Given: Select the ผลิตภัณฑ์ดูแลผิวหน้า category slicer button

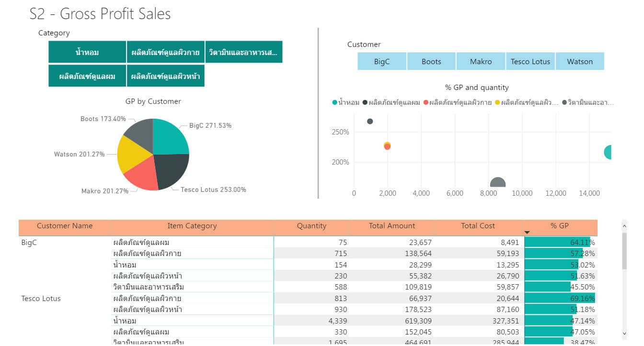Looking at the screenshot, I should pyautogui.click(x=165, y=76).
